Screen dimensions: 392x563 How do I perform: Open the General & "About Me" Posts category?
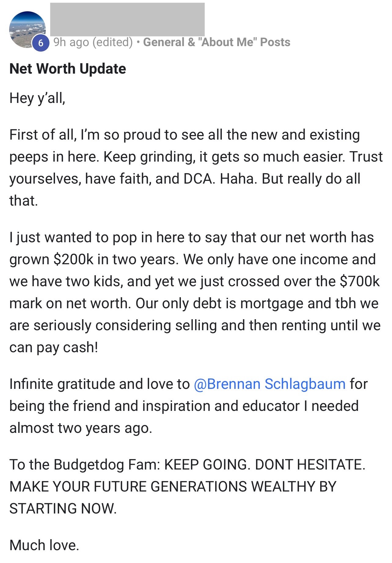pyautogui.click(x=217, y=42)
